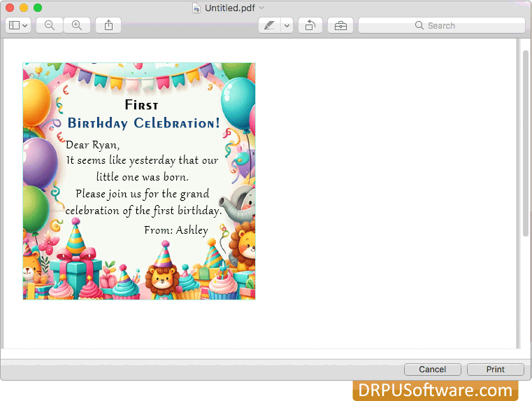Open the Untitled.pdf title dropdown chevron
The width and height of the screenshot is (532, 401).
coord(261,8)
